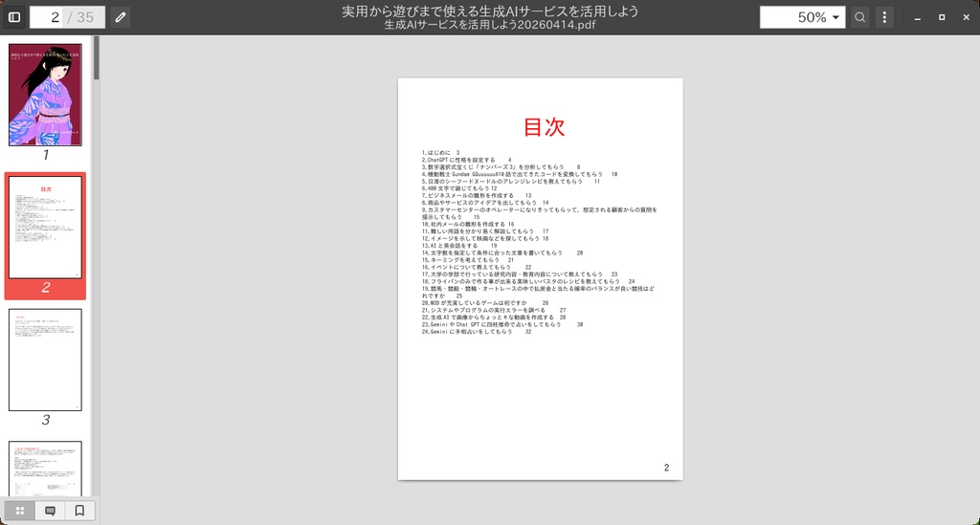Select the partially visible fourth page thumbnail
The height and width of the screenshot is (525, 980).
pyautogui.click(x=45, y=469)
